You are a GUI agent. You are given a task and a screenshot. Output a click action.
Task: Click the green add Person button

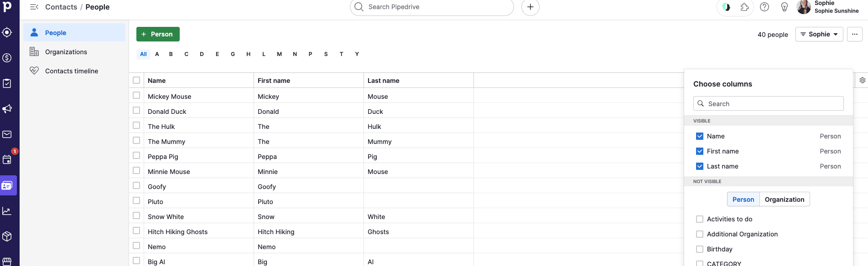coord(158,34)
